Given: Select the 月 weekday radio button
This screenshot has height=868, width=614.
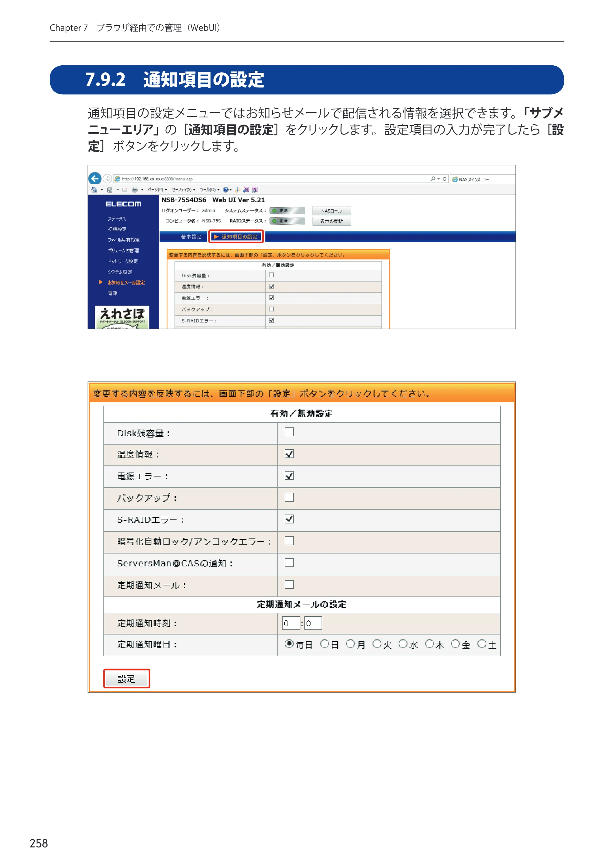Looking at the screenshot, I should (350, 644).
